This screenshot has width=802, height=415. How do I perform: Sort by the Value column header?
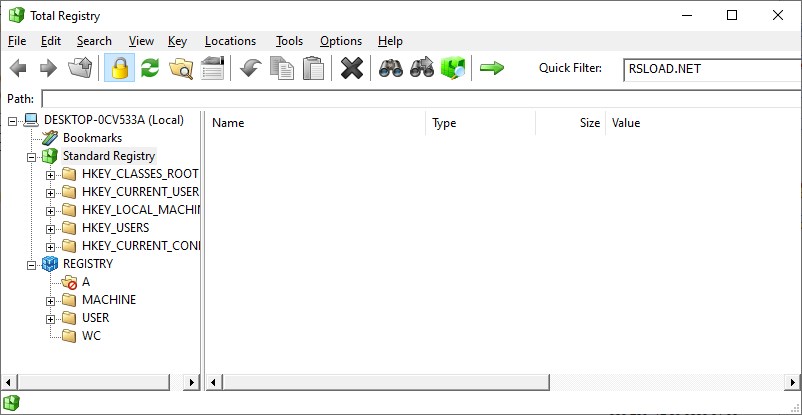703,123
